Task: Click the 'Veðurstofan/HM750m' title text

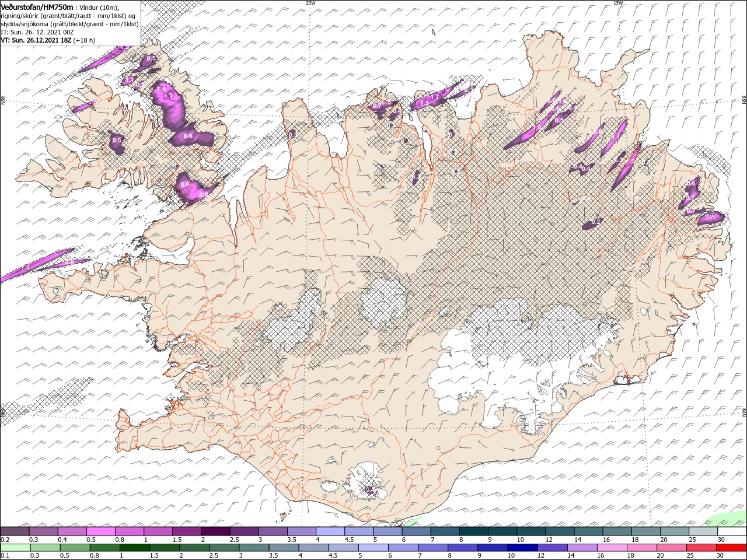Action: pos(37,6)
